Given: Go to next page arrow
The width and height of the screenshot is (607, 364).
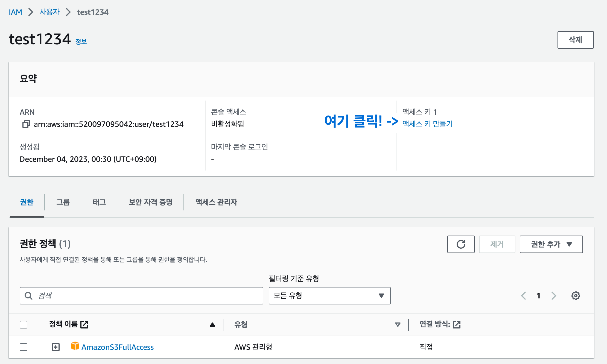Looking at the screenshot, I should (554, 296).
